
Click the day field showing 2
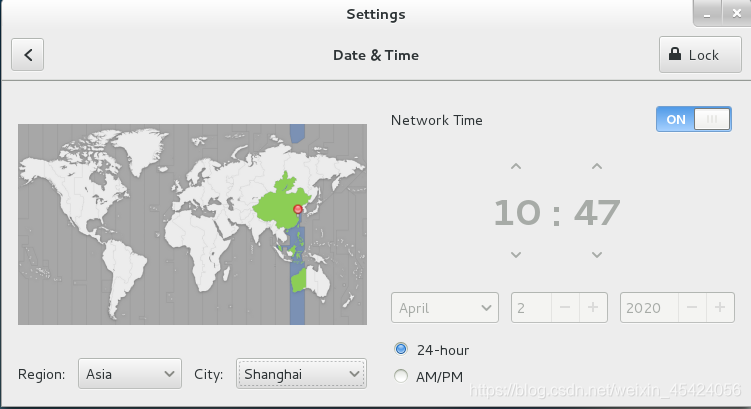tap(532, 307)
